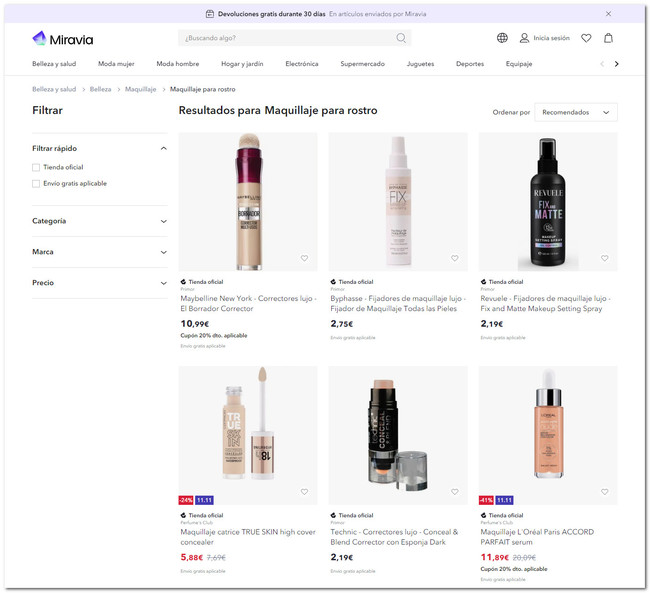Open Moda hombre menu

point(178,64)
